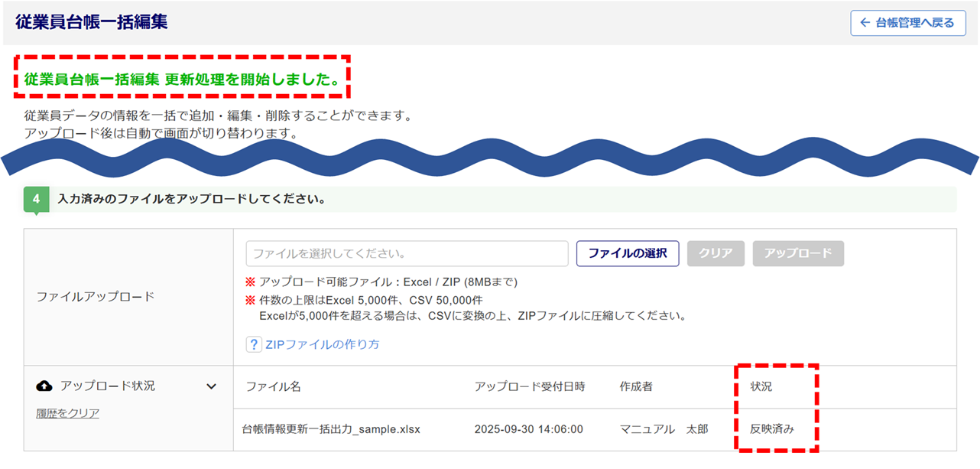This screenshot has width=980, height=469.
Task: Focus the ファイルを選択してください field
Action: pyautogui.click(x=407, y=253)
